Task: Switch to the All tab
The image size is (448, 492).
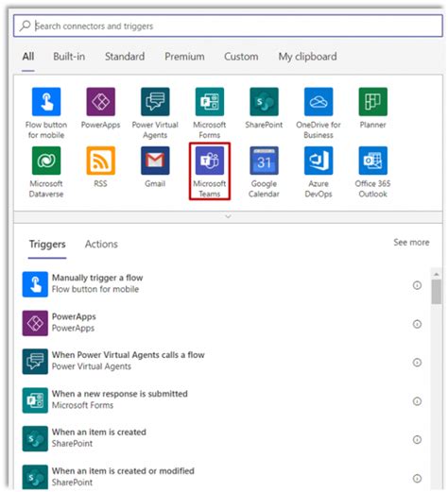Action: point(28,57)
